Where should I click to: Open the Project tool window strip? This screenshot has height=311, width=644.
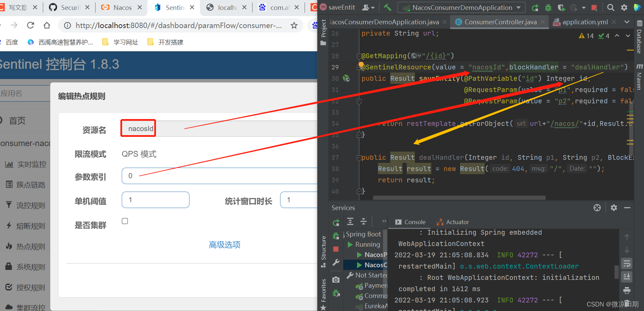click(x=323, y=33)
